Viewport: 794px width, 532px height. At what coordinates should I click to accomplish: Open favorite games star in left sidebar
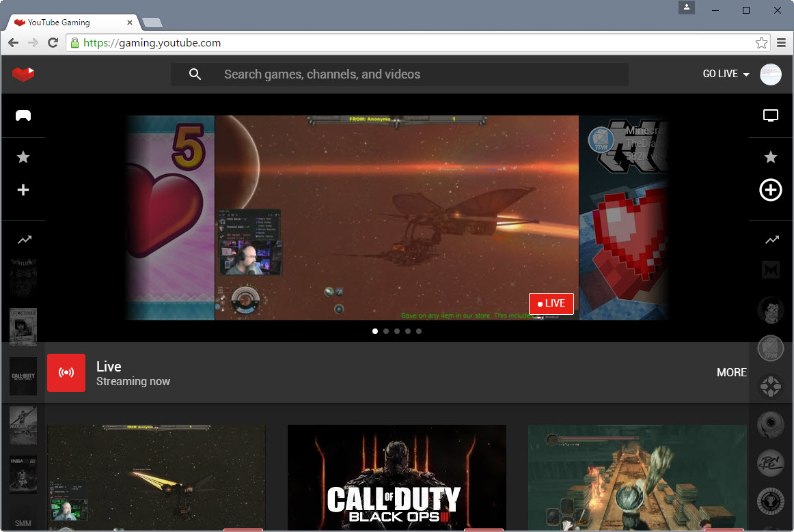pos(23,158)
